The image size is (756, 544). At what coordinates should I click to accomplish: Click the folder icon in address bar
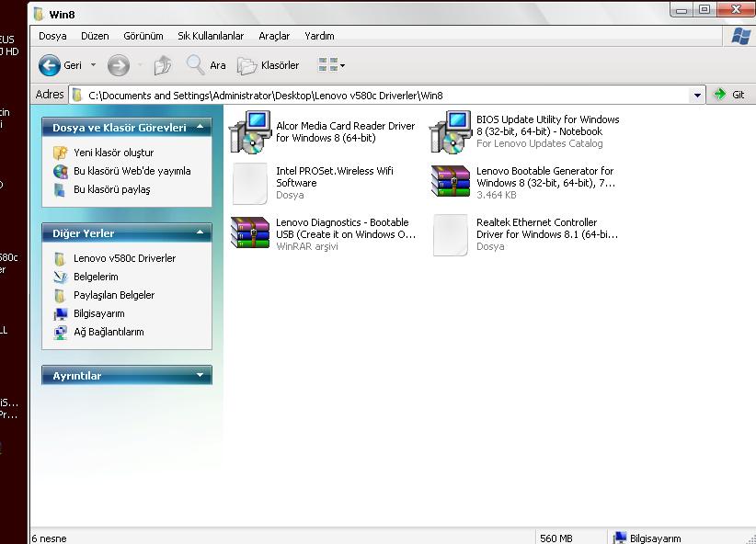click(76, 95)
